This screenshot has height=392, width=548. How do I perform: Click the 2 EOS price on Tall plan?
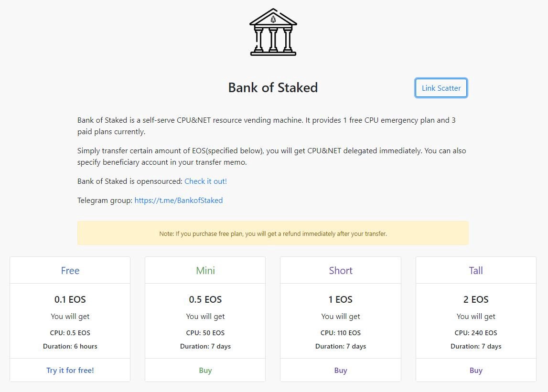pyautogui.click(x=475, y=299)
